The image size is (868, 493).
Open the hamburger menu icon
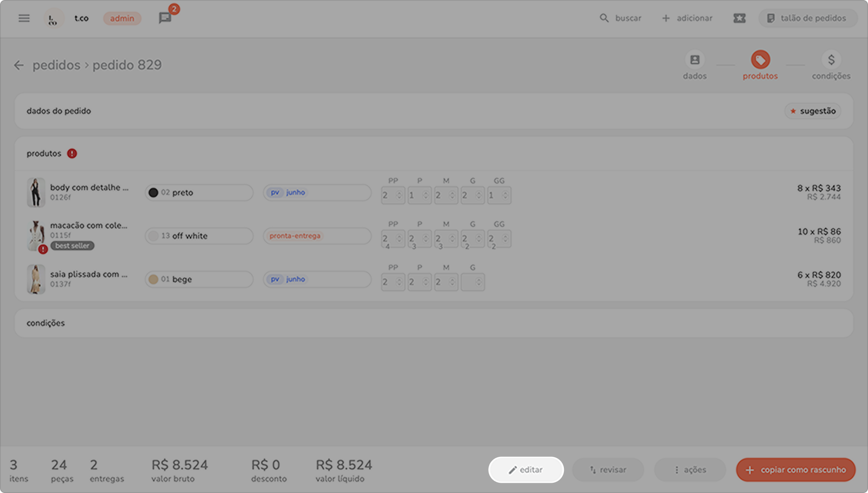click(24, 18)
